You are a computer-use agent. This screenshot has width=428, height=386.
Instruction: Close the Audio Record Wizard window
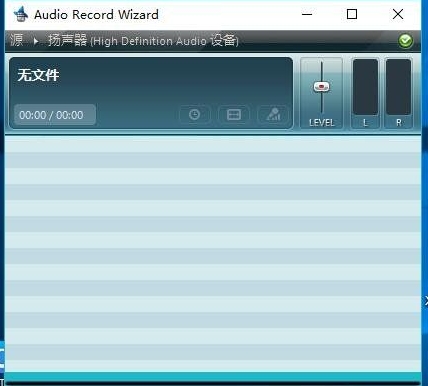pos(398,14)
